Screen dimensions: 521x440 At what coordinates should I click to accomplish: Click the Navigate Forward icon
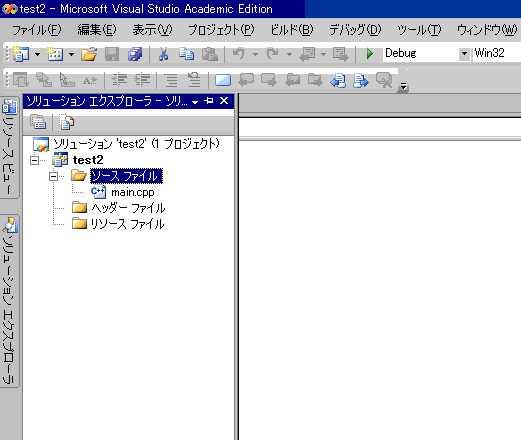(340, 54)
